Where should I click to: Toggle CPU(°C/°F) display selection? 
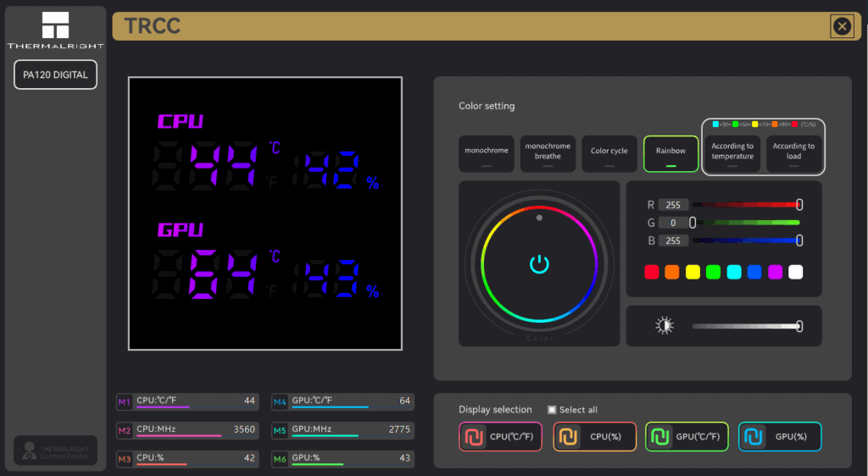click(500, 436)
